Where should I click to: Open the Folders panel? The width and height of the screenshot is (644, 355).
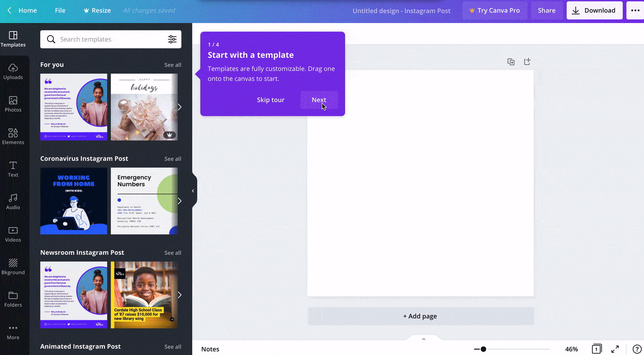tap(13, 299)
